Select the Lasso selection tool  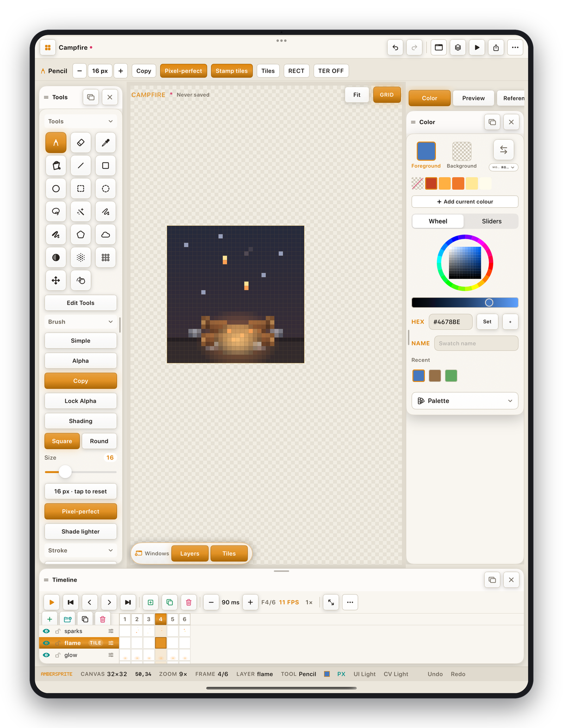tap(56, 212)
